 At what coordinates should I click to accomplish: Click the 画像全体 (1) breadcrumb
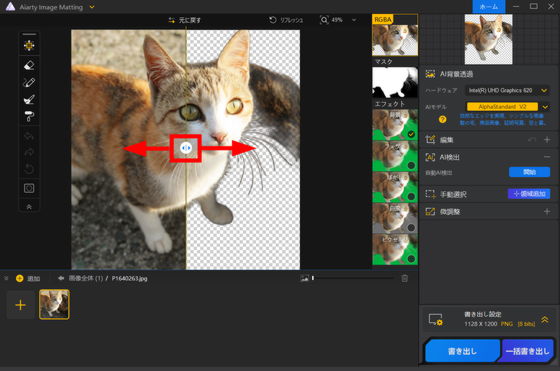(86, 278)
